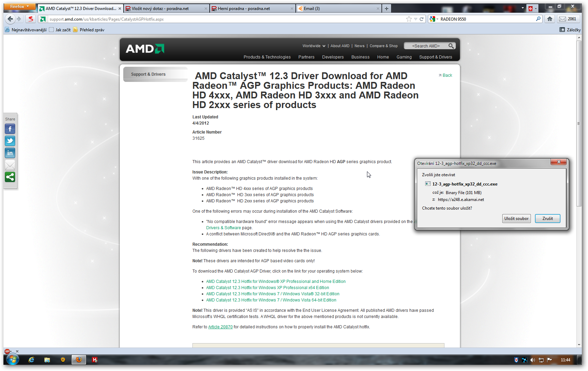Share page on Twitter
The width and height of the screenshot is (588, 371).
(x=10, y=141)
